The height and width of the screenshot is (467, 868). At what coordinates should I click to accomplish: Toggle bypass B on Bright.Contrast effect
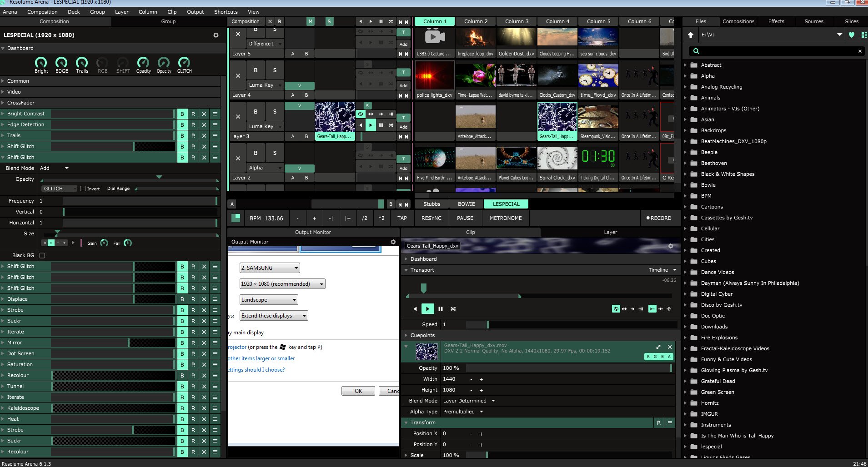click(182, 114)
